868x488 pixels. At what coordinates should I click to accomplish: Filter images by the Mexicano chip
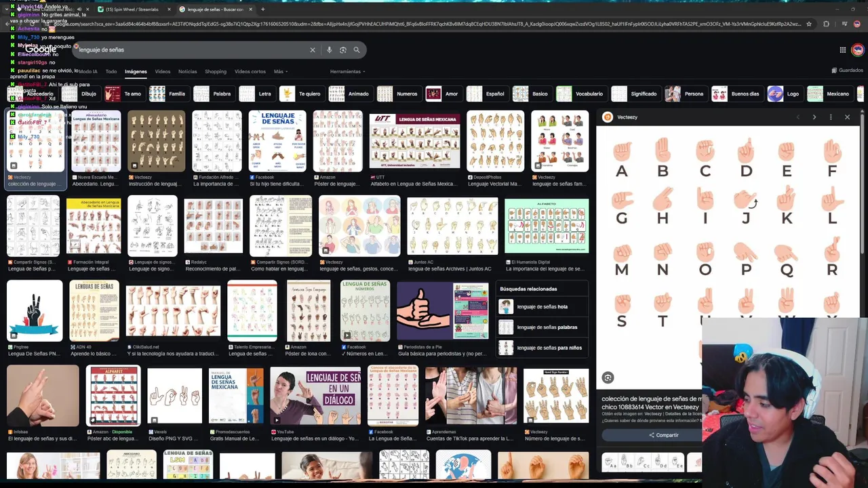(x=830, y=94)
